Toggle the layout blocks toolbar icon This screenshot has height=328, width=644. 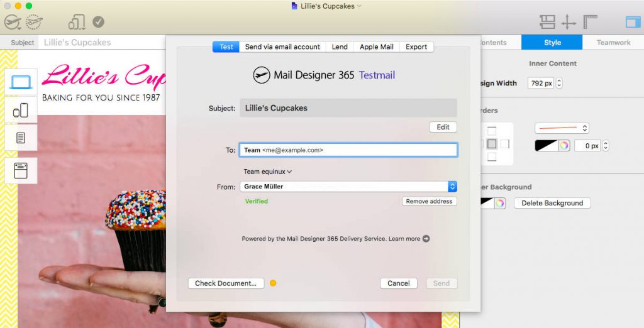[547, 22]
